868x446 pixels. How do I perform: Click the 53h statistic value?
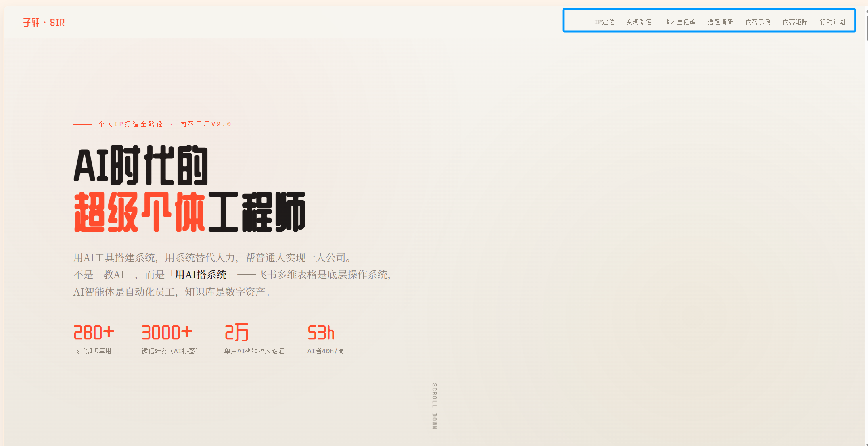point(321,333)
